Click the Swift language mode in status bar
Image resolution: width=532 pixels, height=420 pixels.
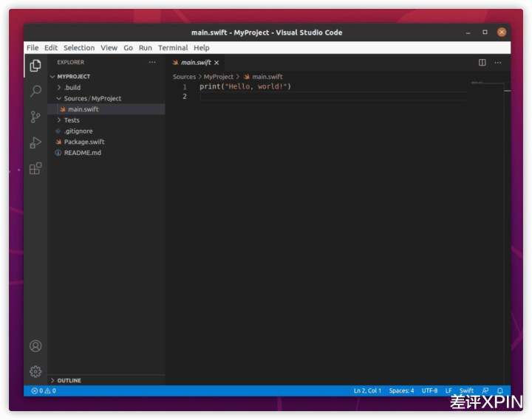click(x=466, y=390)
